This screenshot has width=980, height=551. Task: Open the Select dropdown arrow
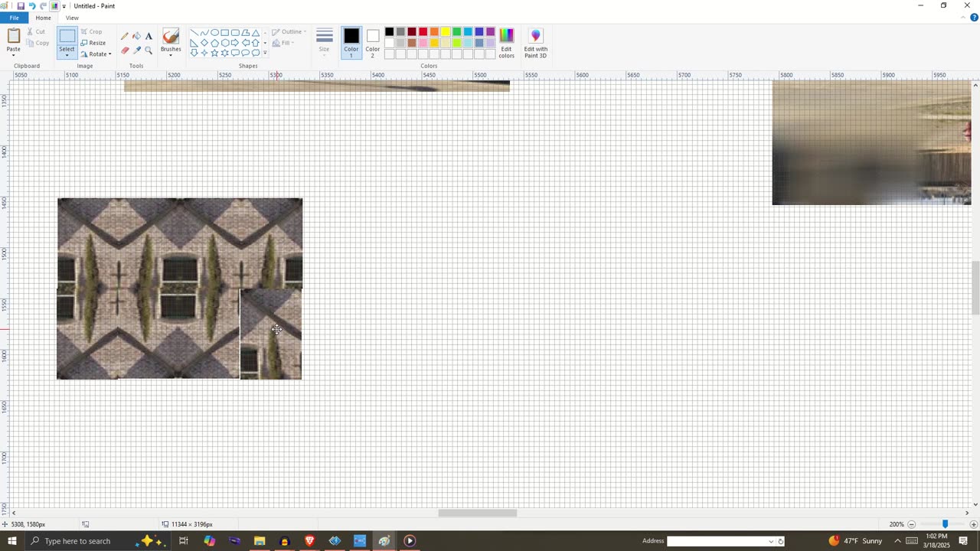coord(67,55)
